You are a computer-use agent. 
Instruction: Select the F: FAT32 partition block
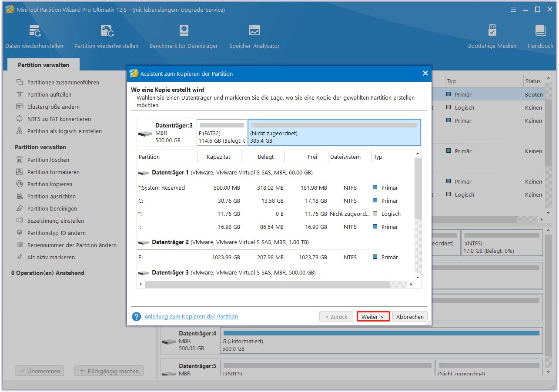[222, 132]
